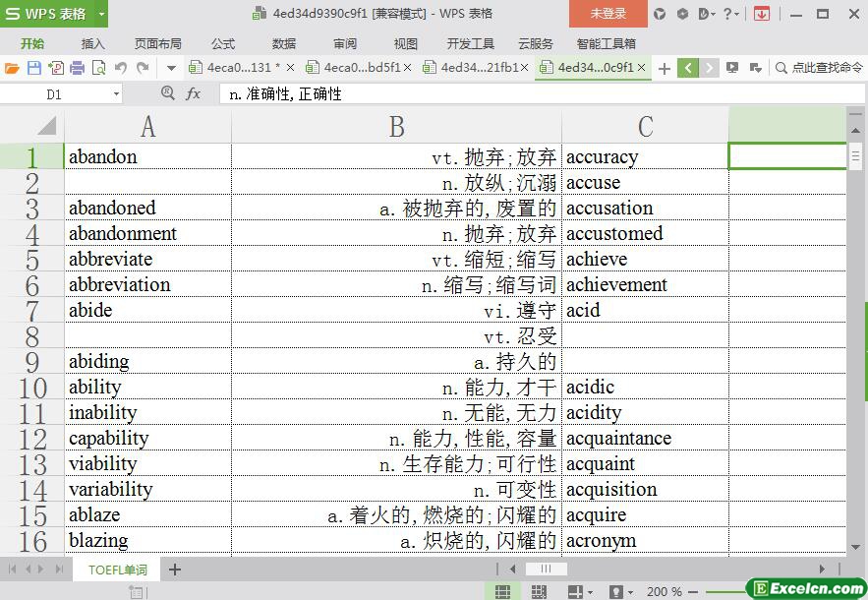Go to the next document tab with the gray arrow
The image size is (868, 600).
point(709,68)
